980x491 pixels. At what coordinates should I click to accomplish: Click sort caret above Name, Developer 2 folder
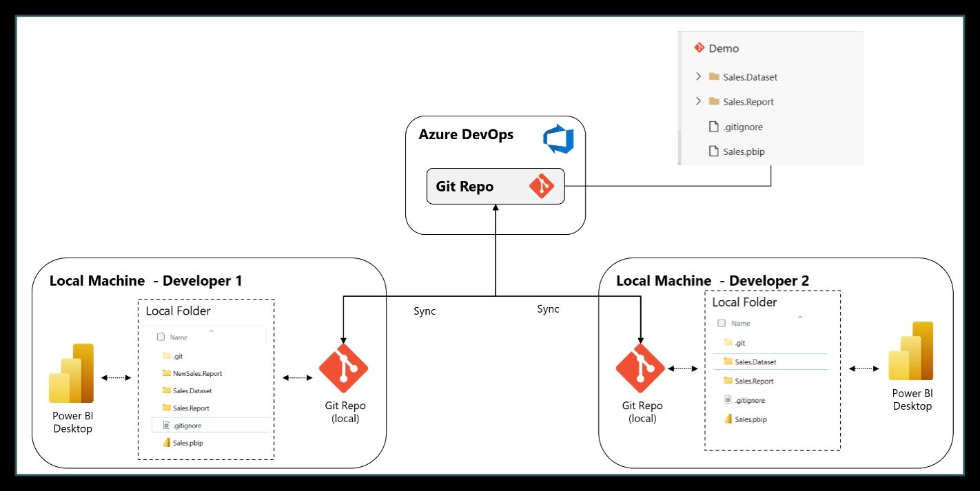800,317
